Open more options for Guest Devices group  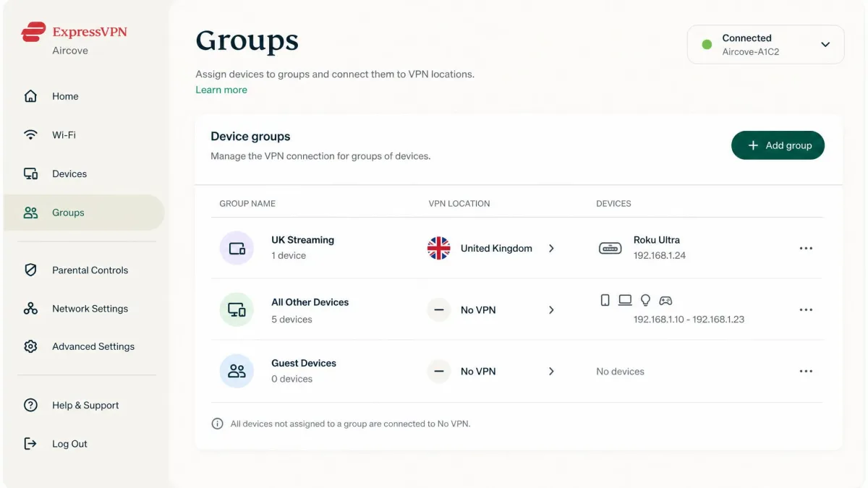click(x=806, y=371)
